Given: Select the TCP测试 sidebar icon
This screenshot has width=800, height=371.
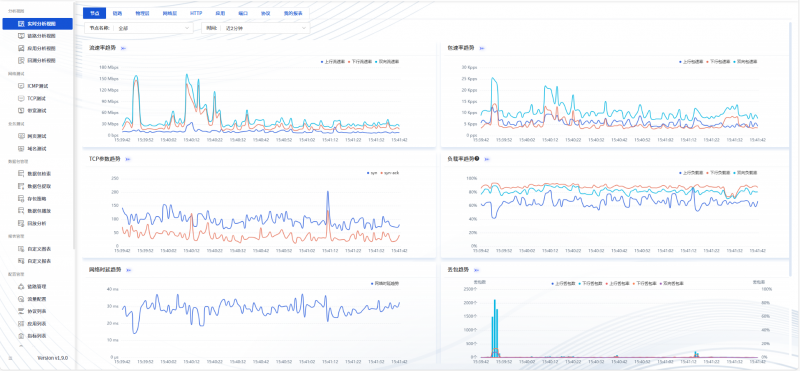Looking at the screenshot, I should pos(21,98).
